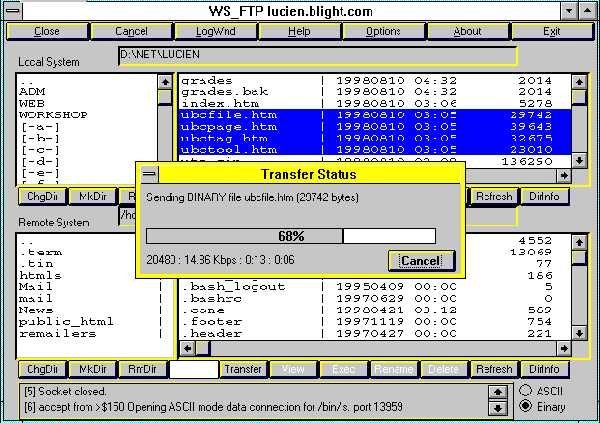
Task: Cancel the transfer in the Transfer Status dialog
Action: [421, 261]
